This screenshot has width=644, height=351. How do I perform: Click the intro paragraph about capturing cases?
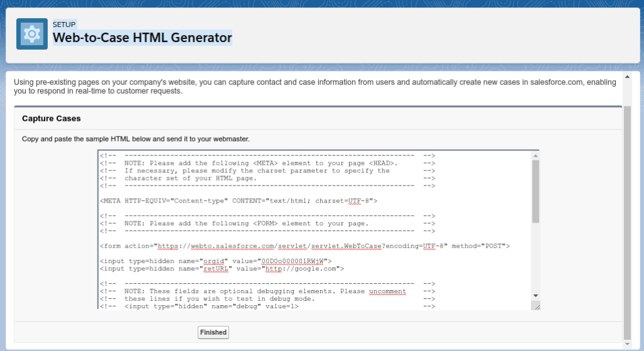point(314,87)
